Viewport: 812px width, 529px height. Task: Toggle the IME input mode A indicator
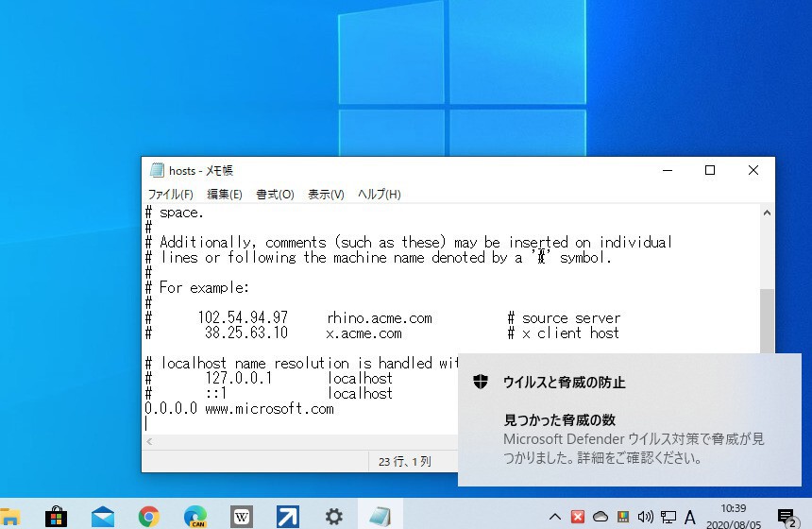[x=690, y=517]
